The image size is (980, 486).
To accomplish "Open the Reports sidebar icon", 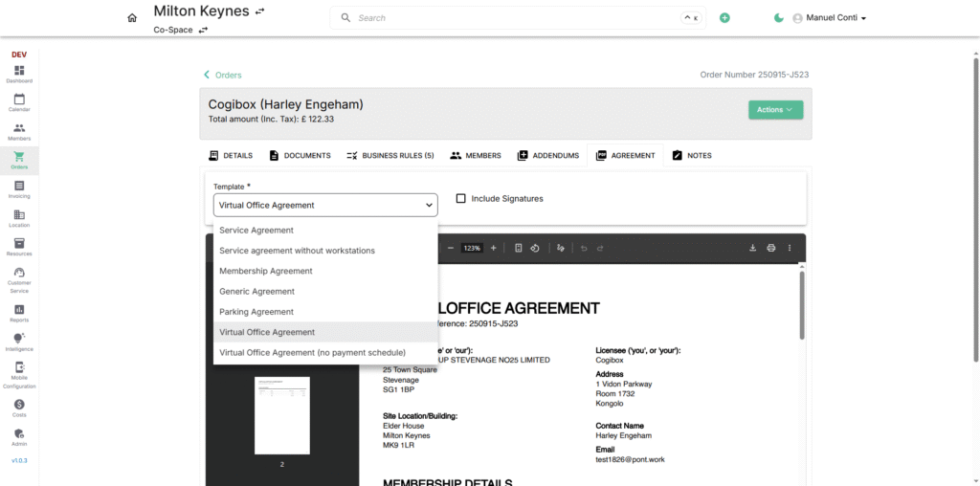I will click(x=19, y=313).
